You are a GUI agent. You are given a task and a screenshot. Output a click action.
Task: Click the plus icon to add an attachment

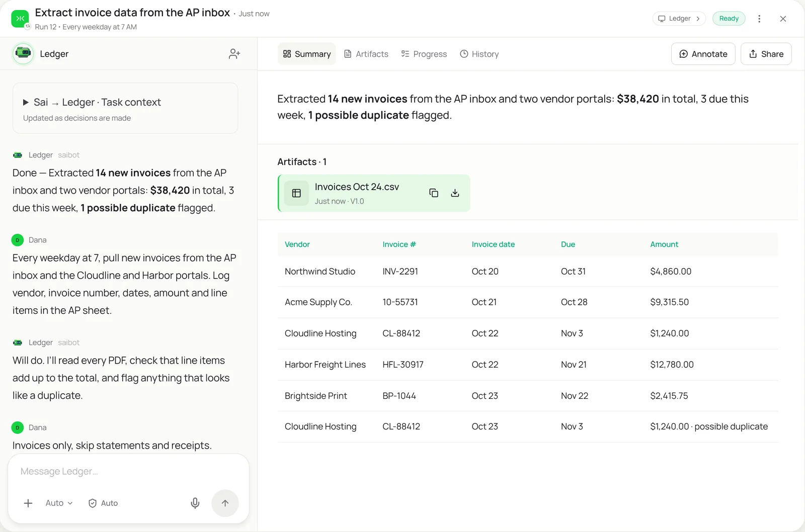point(28,503)
